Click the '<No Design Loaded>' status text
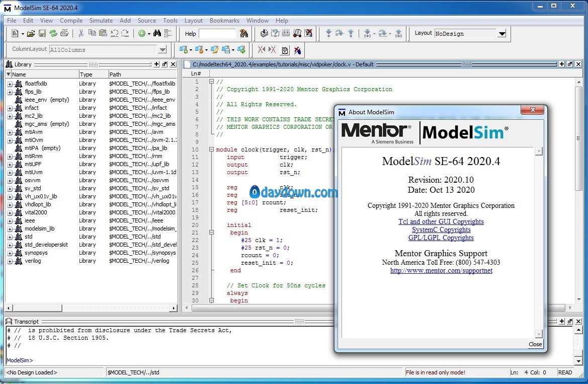The image size is (588, 384). coord(32,372)
